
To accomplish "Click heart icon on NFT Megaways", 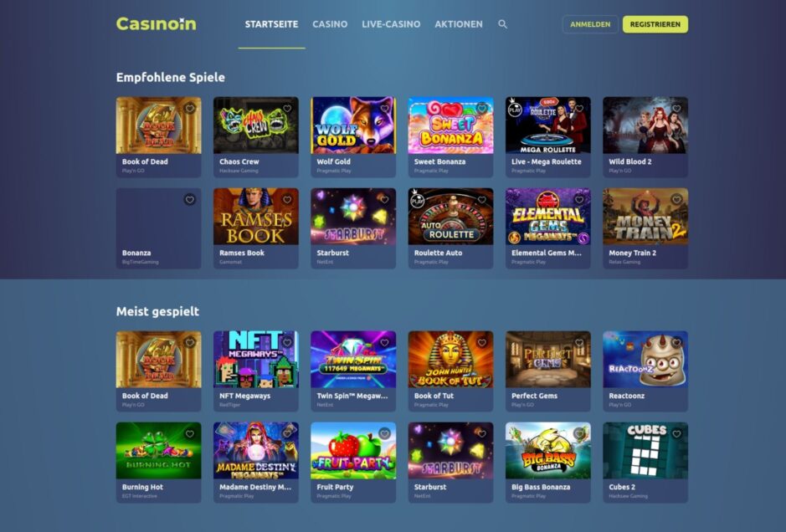I will point(287,343).
